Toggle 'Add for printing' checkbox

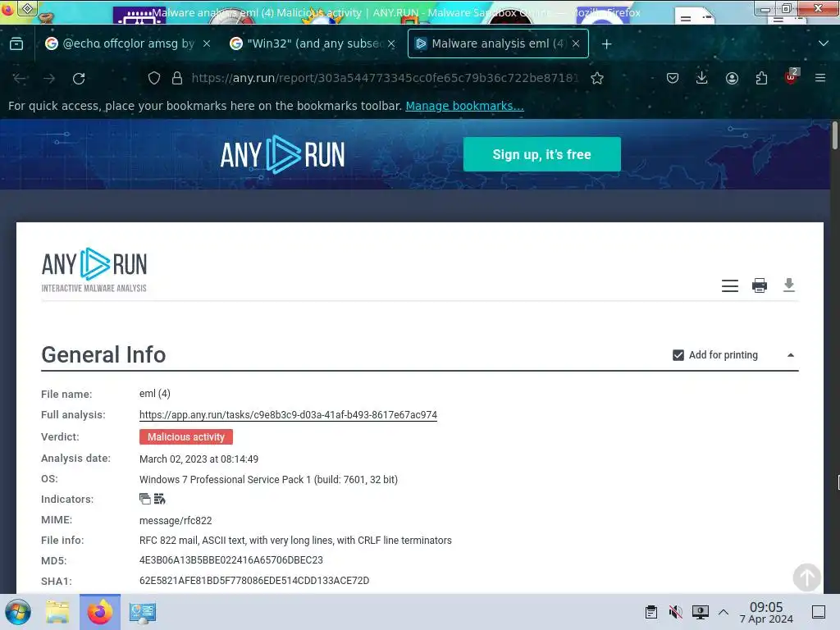[x=678, y=355]
